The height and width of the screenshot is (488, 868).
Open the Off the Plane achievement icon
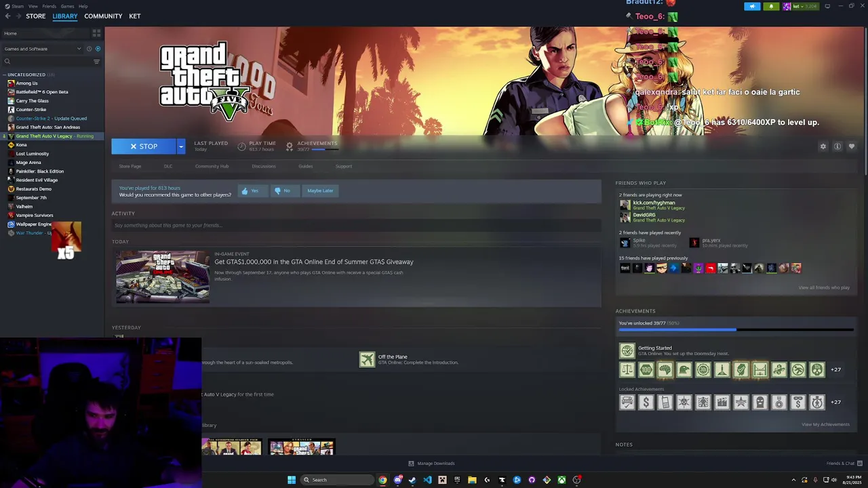(x=367, y=359)
